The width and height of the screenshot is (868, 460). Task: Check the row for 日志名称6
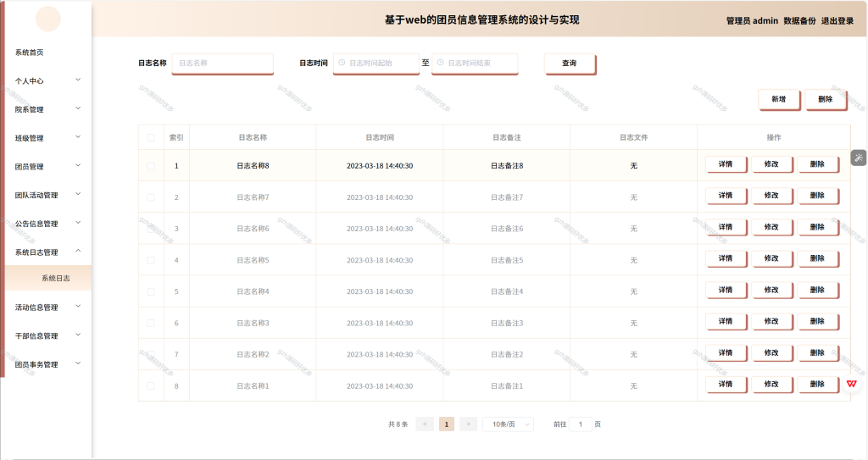[x=151, y=229]
